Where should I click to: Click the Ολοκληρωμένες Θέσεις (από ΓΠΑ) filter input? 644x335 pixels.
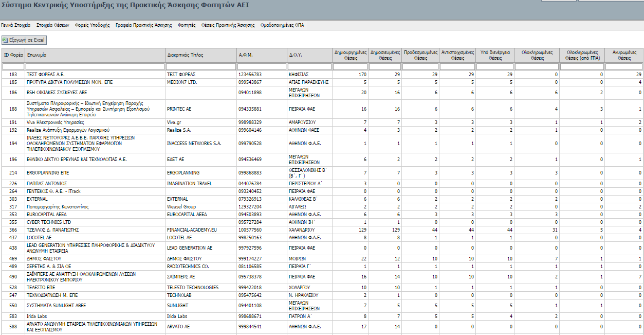(x=582, y=67)
